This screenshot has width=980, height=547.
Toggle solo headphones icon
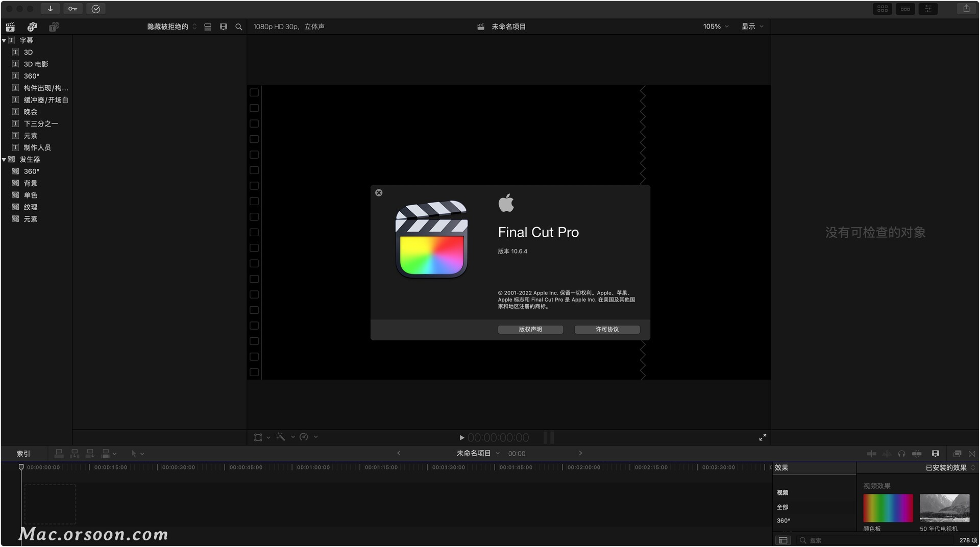(x=901, y=454)
